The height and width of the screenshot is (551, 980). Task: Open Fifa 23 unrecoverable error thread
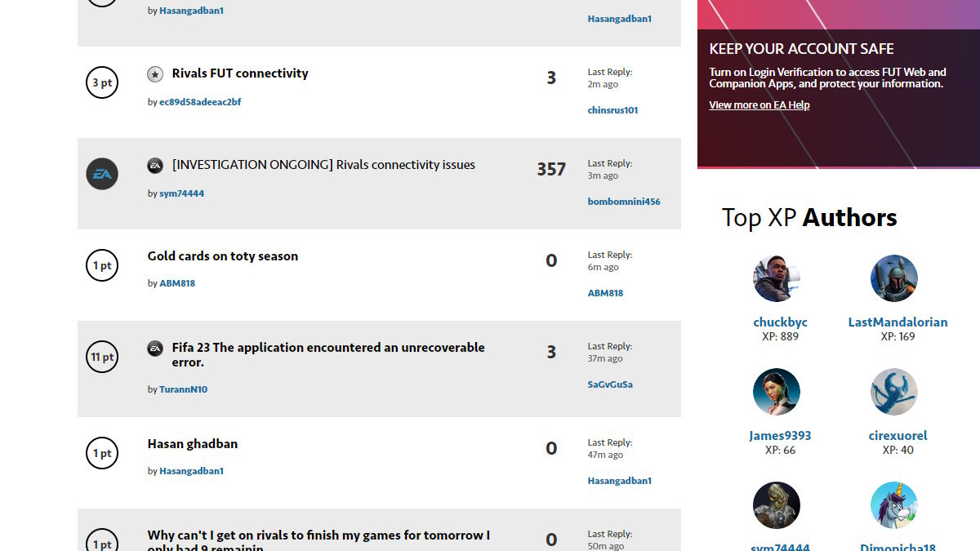(x=327, y=348)
